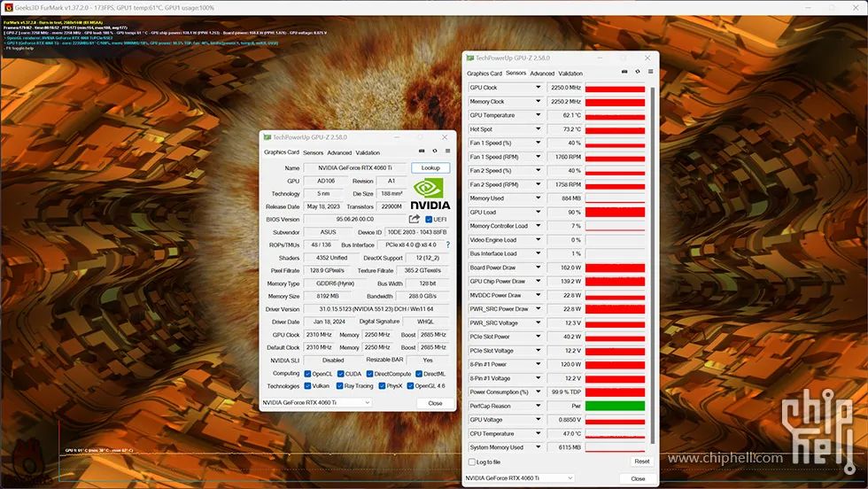Click the NVIDIA logo in GPU-Z

point(430,193)
